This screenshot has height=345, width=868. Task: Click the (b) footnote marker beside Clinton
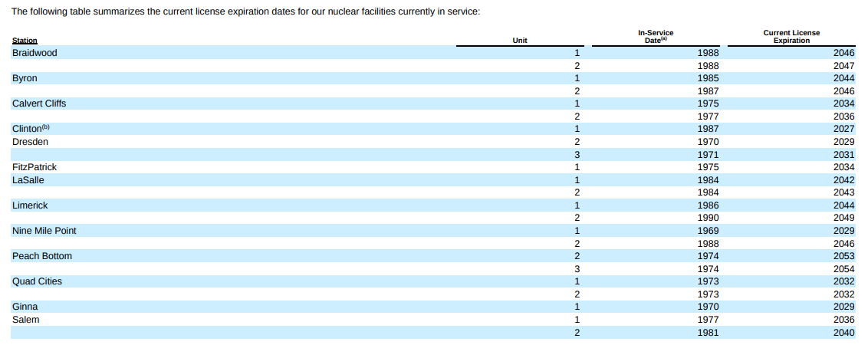pos(46,127)
